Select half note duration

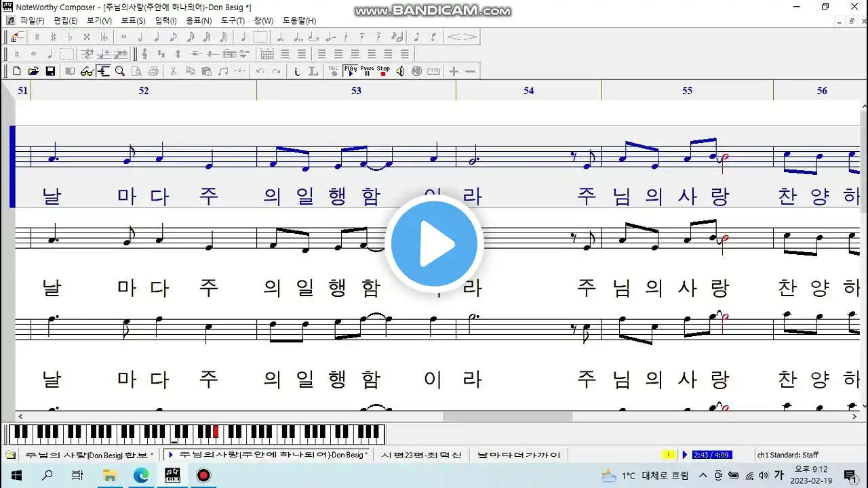(140, 37)
